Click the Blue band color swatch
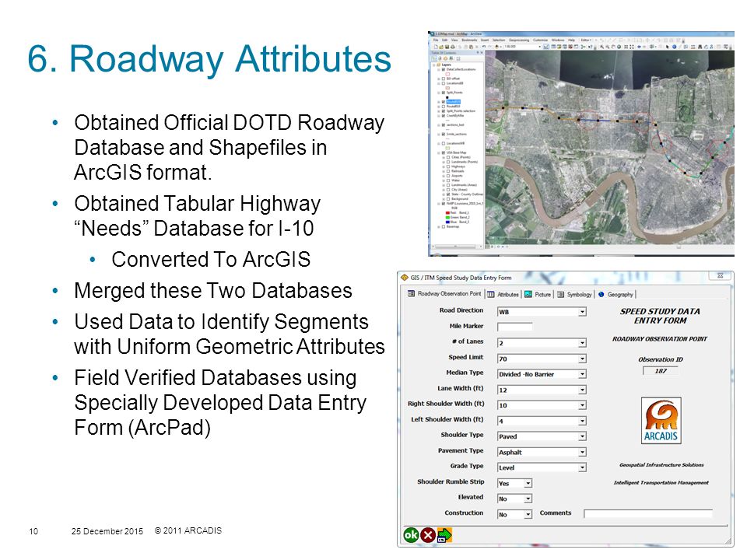Viewport: 747px width, 560px height. (x=447, y=222)
